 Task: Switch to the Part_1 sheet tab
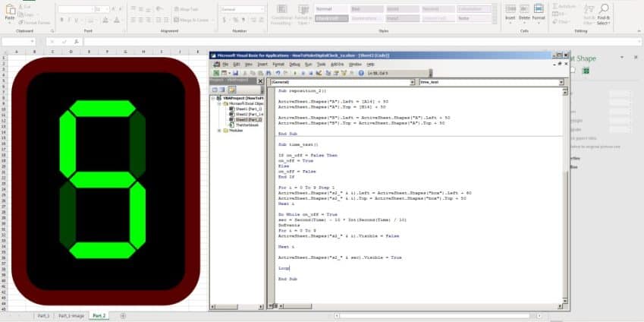tap(43, 315)
